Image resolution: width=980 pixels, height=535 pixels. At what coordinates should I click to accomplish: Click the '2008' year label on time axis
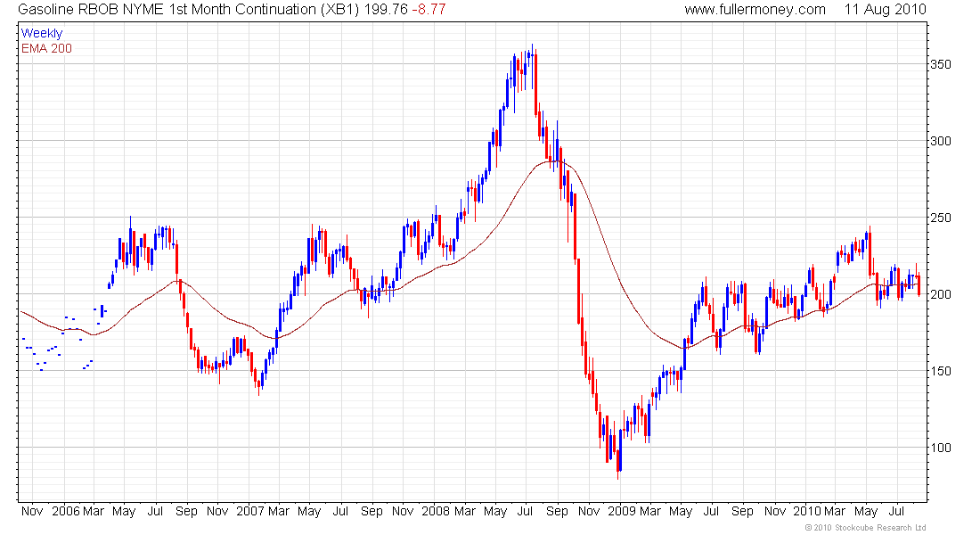pos(436,511)
